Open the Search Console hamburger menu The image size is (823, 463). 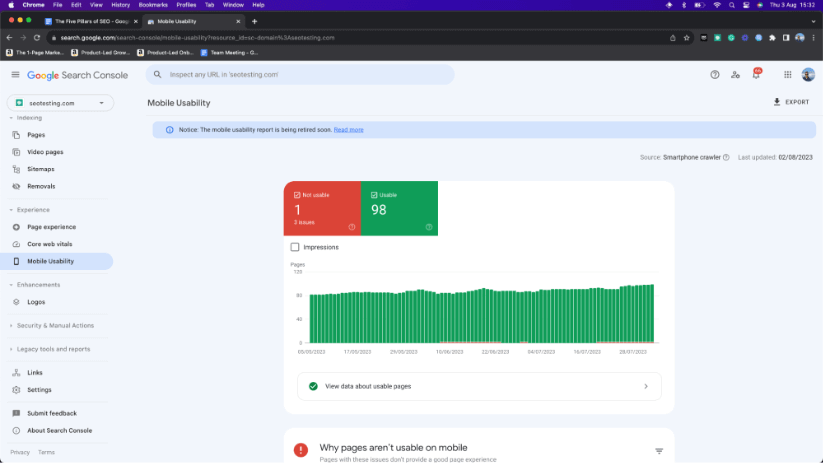(x=15, y=75)
